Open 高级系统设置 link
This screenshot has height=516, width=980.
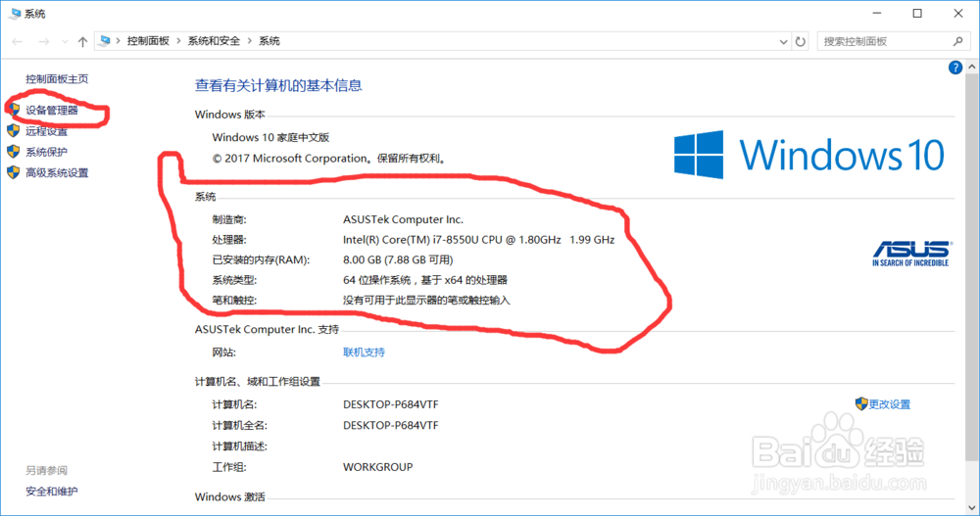[x=57, y=173]
